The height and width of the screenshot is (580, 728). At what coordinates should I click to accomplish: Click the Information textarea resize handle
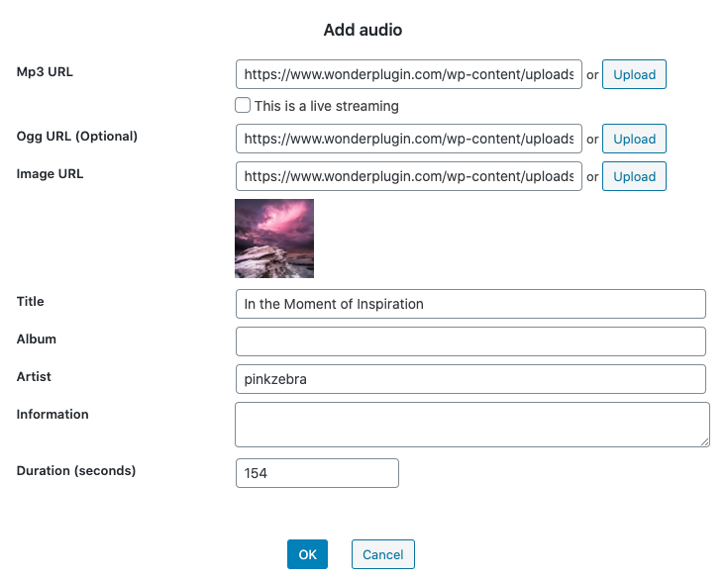tap(704, 441)
